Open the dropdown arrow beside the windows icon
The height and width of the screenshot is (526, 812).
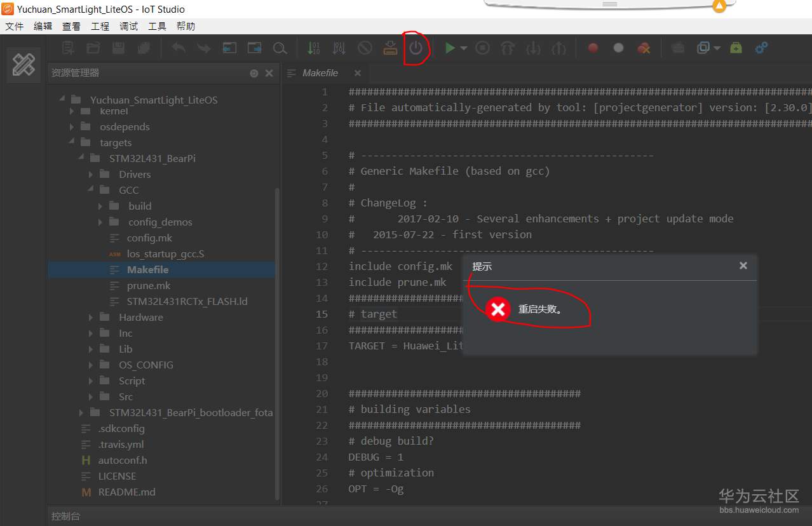717,48
